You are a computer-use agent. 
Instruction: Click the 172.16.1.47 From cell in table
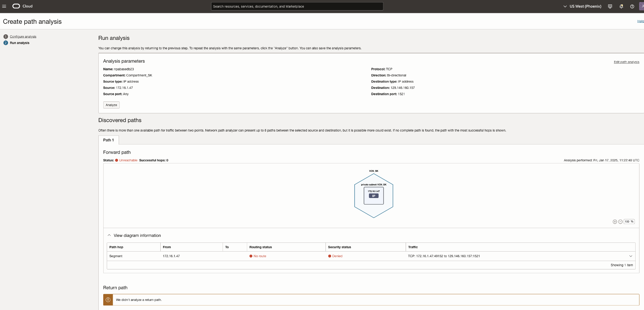(x=171, y=256)
